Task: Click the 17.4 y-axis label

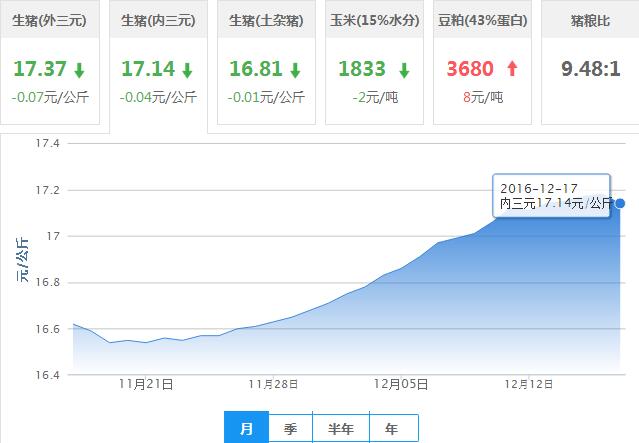Action: 47,143
